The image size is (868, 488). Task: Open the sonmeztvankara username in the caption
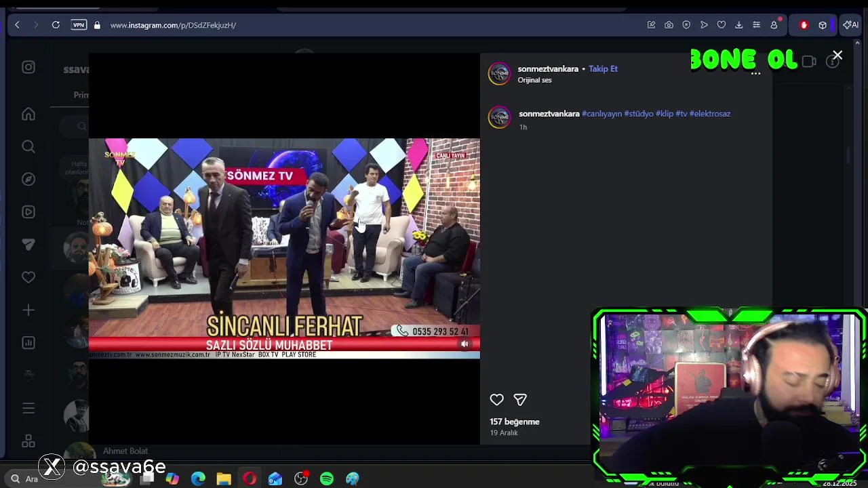(x=549, y=114)
